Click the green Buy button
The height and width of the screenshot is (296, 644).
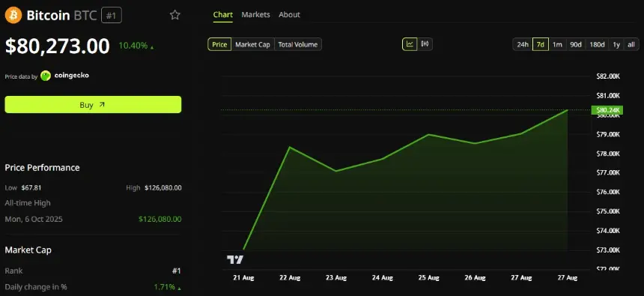pos(93,105)
